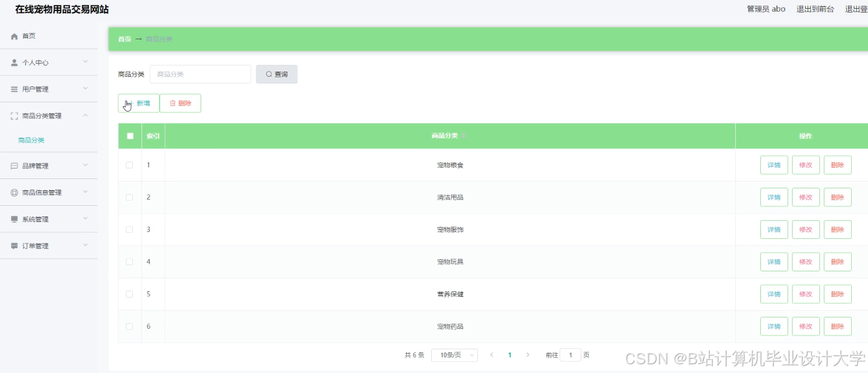The image size is (868, 373).
Task: Expand 系统管理 menu chevron
Action: [x=85, y=219]
